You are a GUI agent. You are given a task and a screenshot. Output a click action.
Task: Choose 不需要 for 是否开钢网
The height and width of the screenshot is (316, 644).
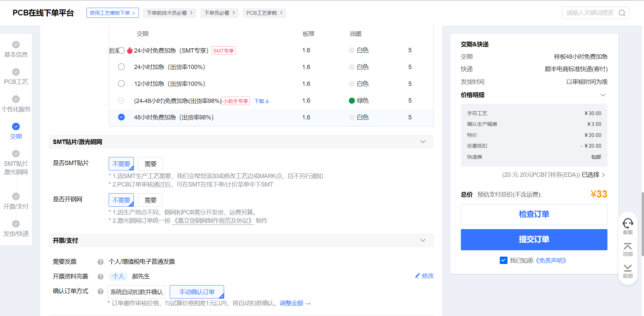(121, 200)
